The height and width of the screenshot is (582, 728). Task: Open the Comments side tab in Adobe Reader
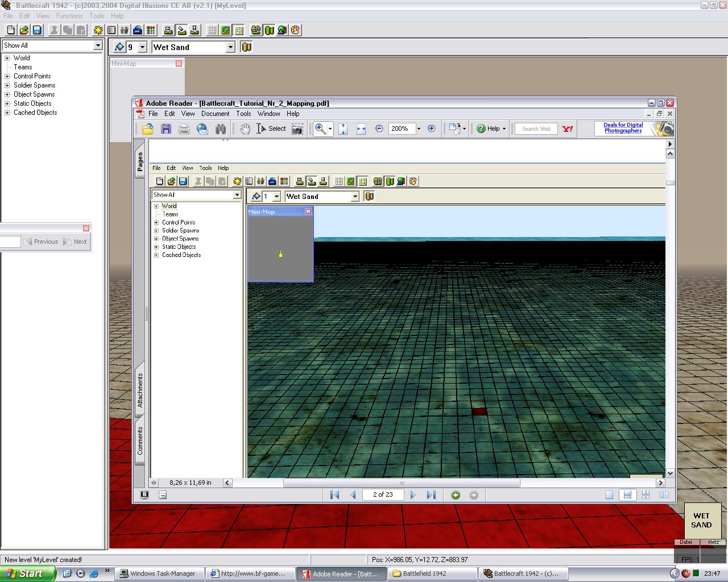click(140, 440)
